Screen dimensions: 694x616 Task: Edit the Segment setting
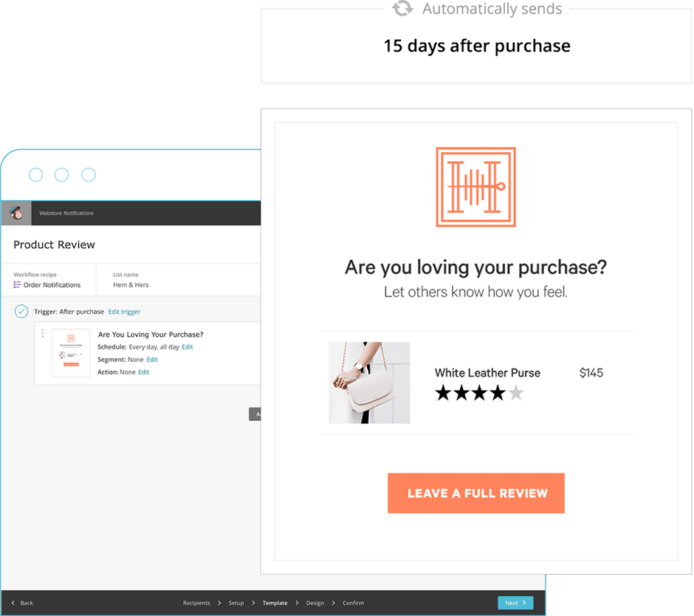click(x=152, y=360)
